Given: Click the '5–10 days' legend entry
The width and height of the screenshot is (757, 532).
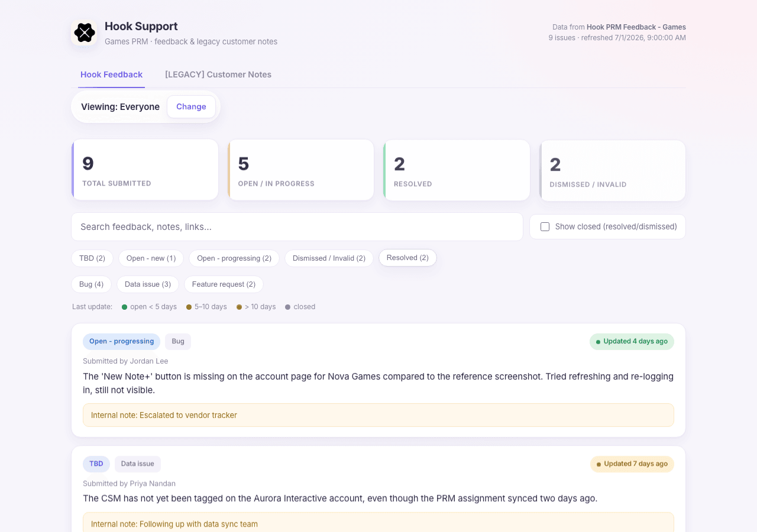Looking at the screenshot, I should (x=206, y=307).
